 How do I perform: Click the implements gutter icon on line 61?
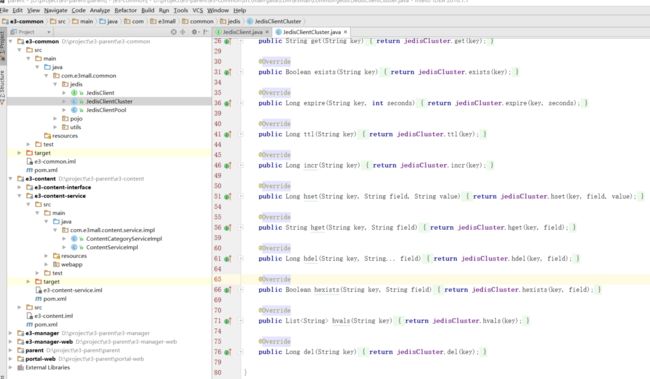coord(228,259)
